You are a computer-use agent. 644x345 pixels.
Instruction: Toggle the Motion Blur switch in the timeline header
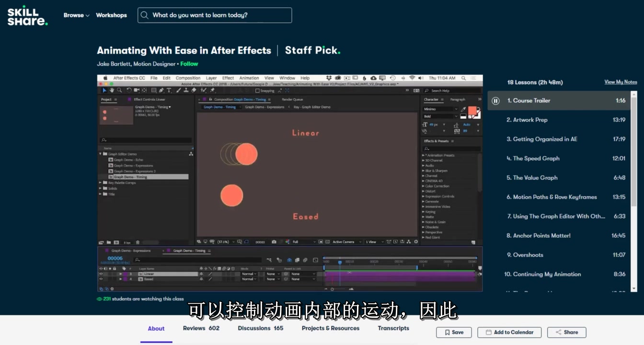click(305, 260)
